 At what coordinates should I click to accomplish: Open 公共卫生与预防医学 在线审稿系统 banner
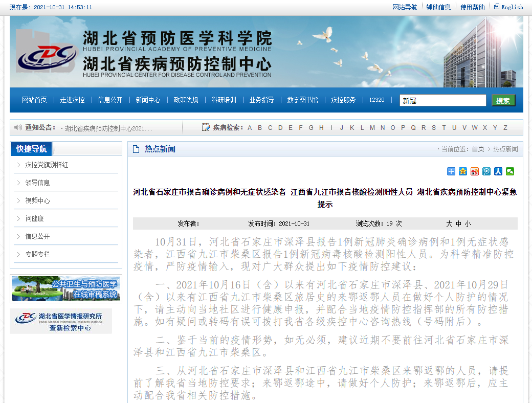click(66, 288)
